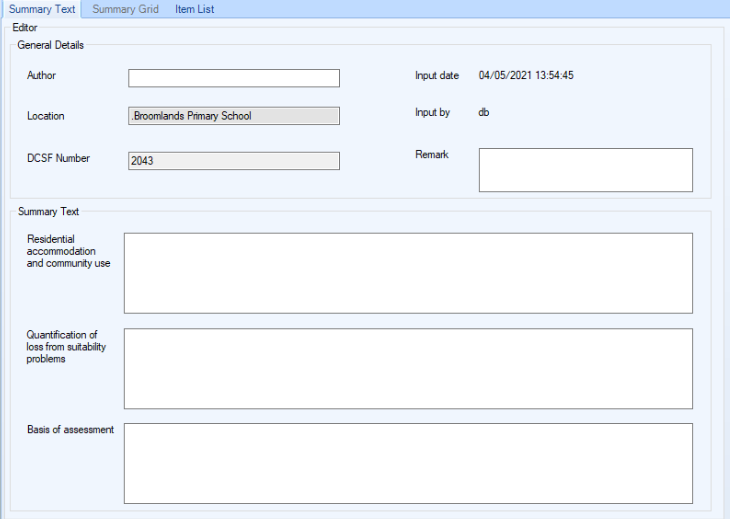Screen dimensions: 730x519
Task: Click the General Details group heading
Action: pos(51,45)
